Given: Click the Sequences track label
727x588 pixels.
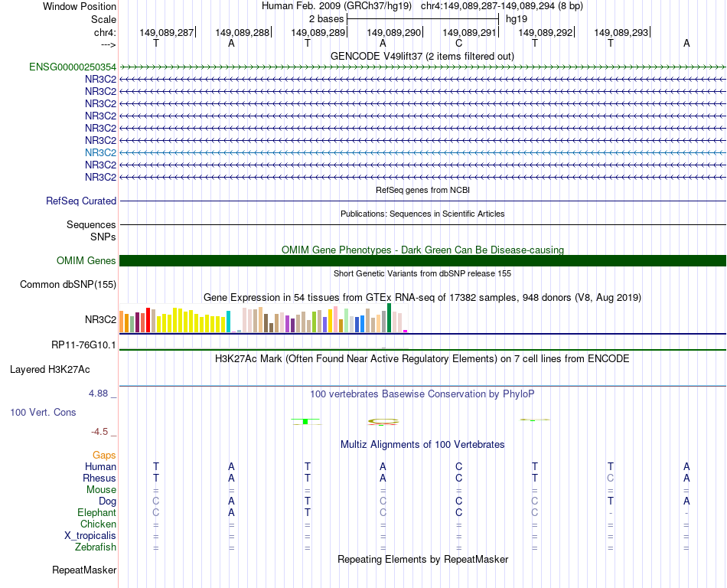Looking at the screenshot, I should click(91, 225).
